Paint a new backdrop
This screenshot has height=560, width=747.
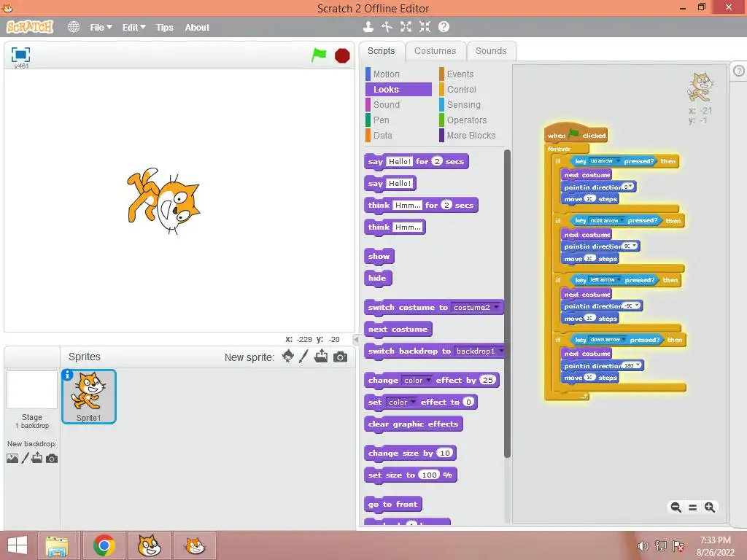(x=26, y=458)
